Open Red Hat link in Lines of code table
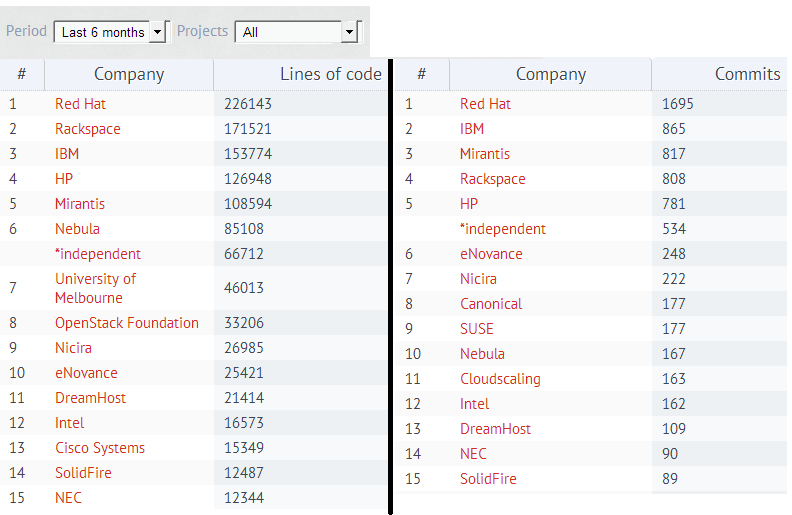Image resolution: width=792 pixels, height=515 pixels. 80,104
